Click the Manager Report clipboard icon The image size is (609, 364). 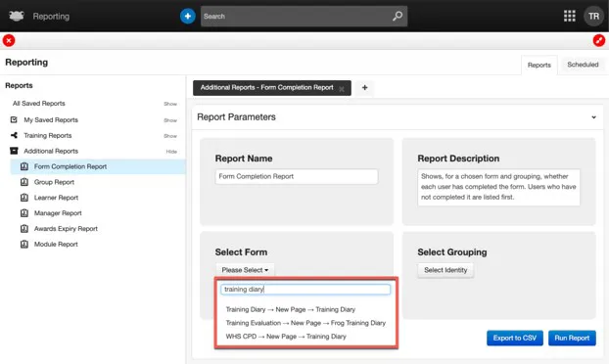[x=24, y=212]
